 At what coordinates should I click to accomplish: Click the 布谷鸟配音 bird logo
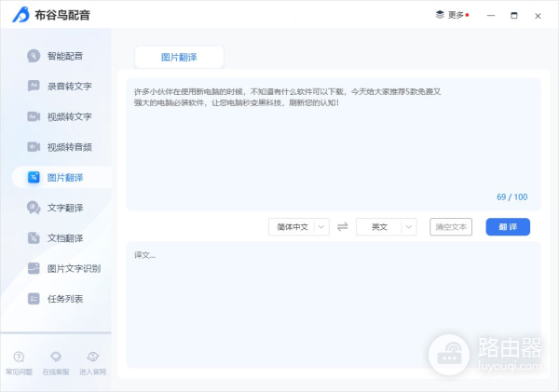tap(21, 15)
